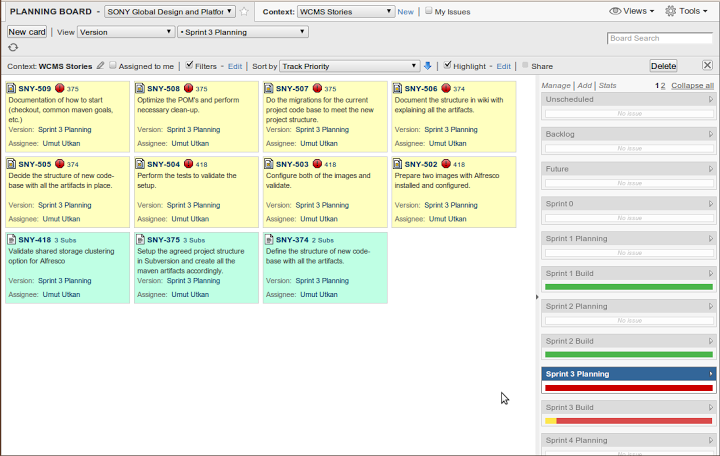Uncheck the Filters checkbox
720x456 pixels.
tap(189, 65)
